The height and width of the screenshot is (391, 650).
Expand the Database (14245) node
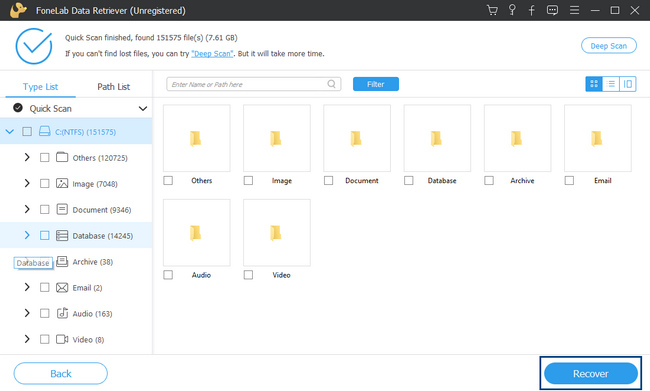[x=27, y=235]
